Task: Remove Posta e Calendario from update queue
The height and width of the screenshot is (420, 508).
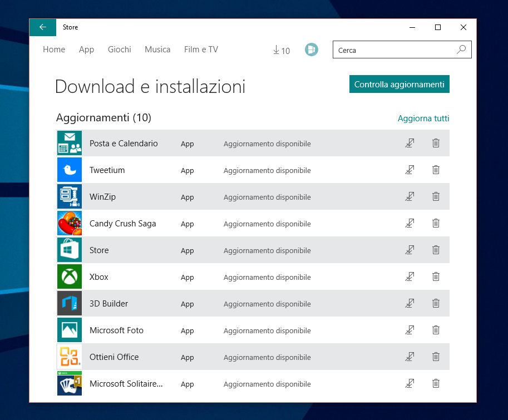Action: click(436, 143)
